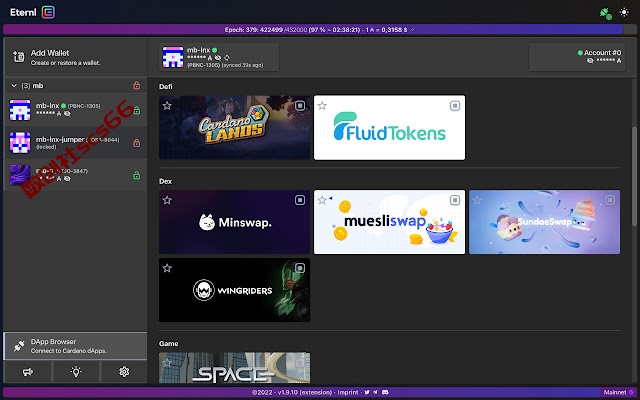Open Add Wallet option

pyautogui.click(x=75, y=58)
